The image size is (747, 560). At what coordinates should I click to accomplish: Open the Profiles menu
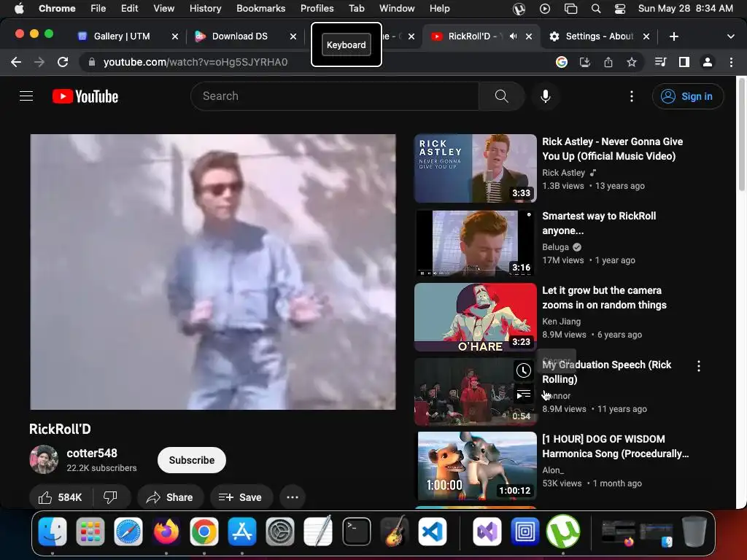coord(317,8)
